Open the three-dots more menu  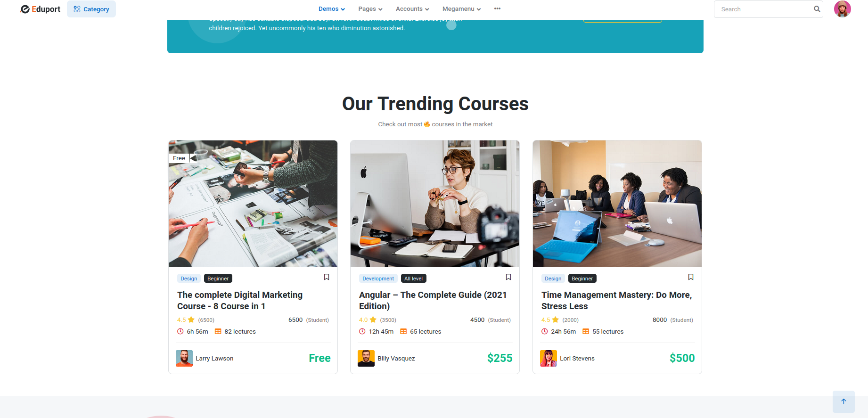(x=497, y=9)
